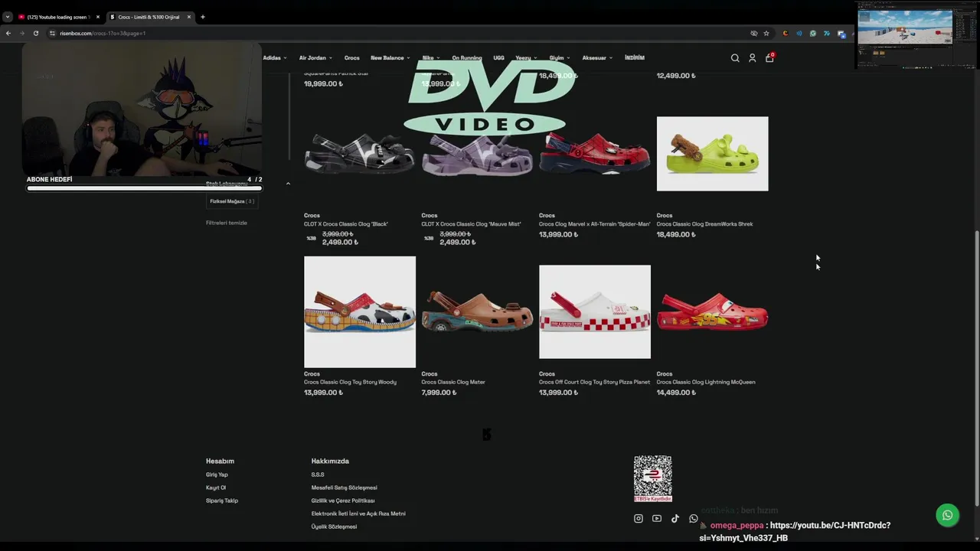Image resolution: width=980 pixels, height=551 pixels.
Task: Close the Youtube loading screen tab
Action: (97, 17)
